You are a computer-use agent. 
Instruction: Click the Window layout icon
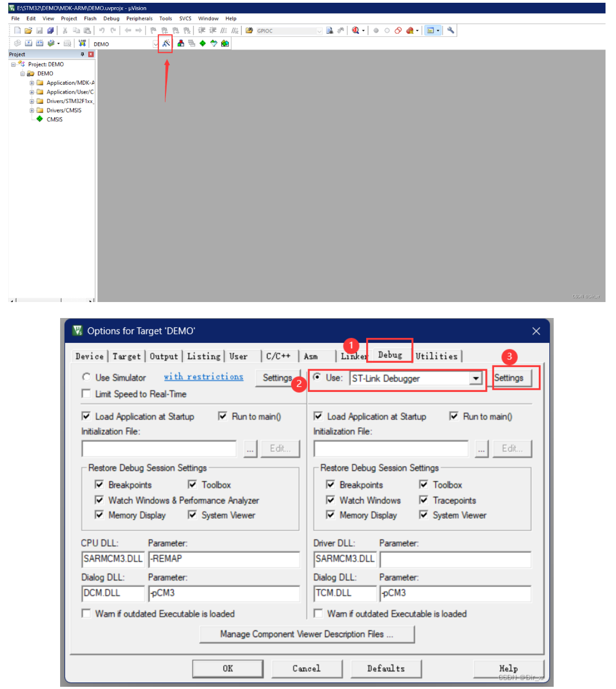pos(431,30)
